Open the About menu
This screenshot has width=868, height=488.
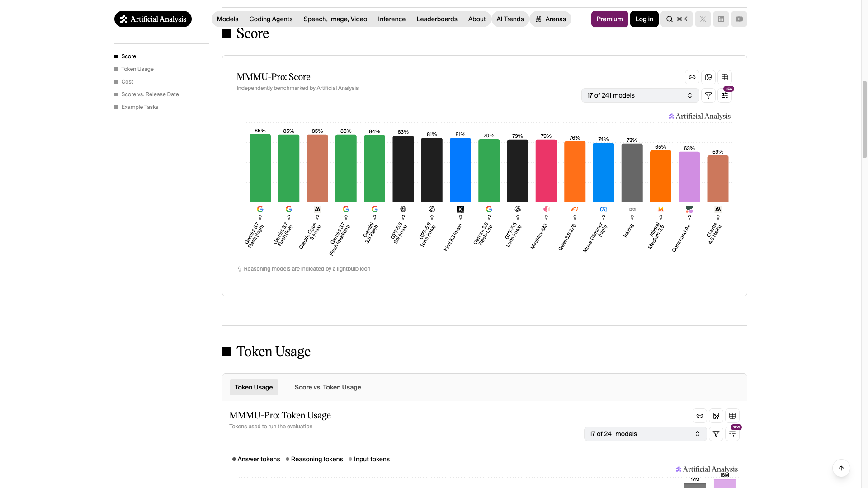click(x=476, y=19)
